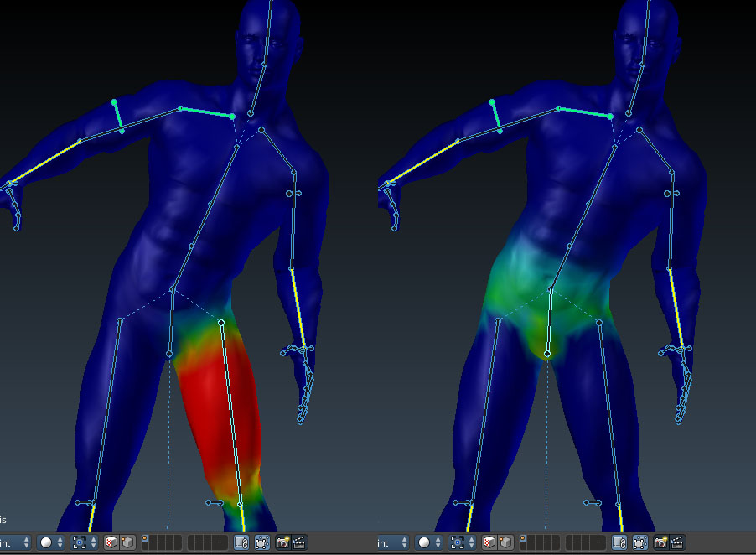Open the mode selector in the right viewport header
The width and height of the screenshot is (756, 555).
(x=386, y=542)
